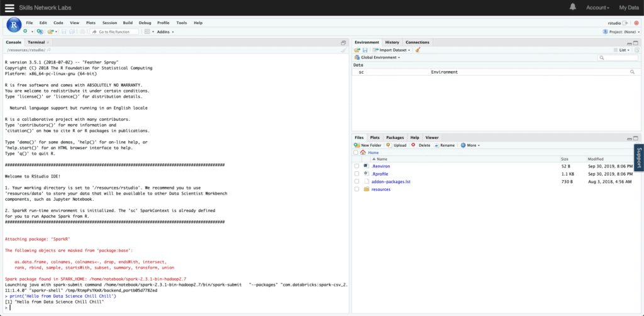Click the red quit session icon
Image resolution: width=644 pixels, height=316 pixels.
[636, 23]
